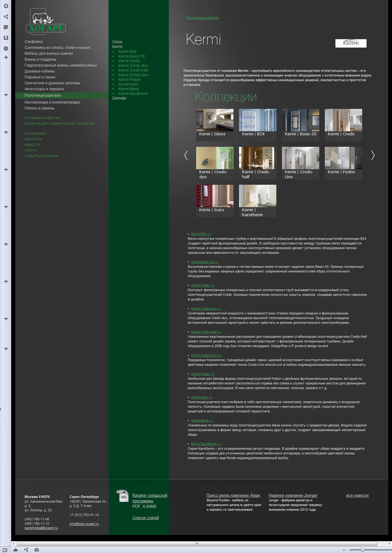Select Kermi Fedon in submenu list
The height and width of the screenshot is (553, 392).
129,80
